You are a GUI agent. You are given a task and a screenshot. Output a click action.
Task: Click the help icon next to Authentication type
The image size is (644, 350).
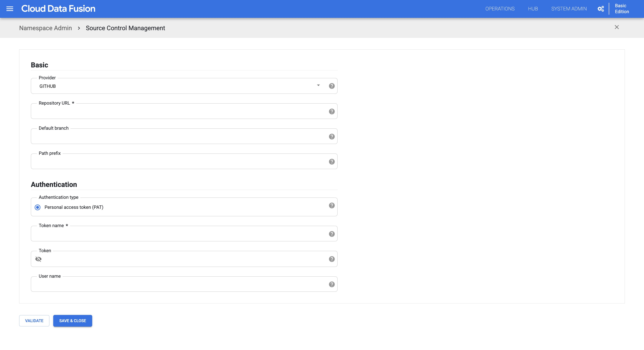point(332,206)
